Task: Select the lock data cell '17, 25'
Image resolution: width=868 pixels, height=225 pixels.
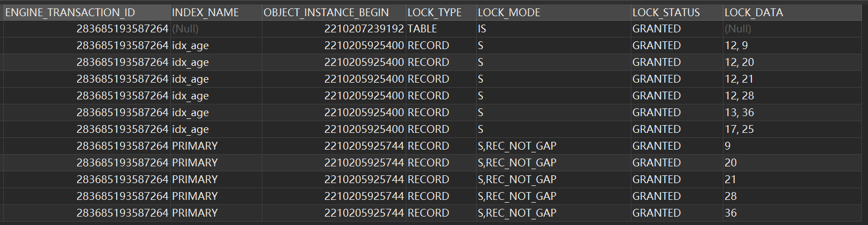Action: [795, 129]
